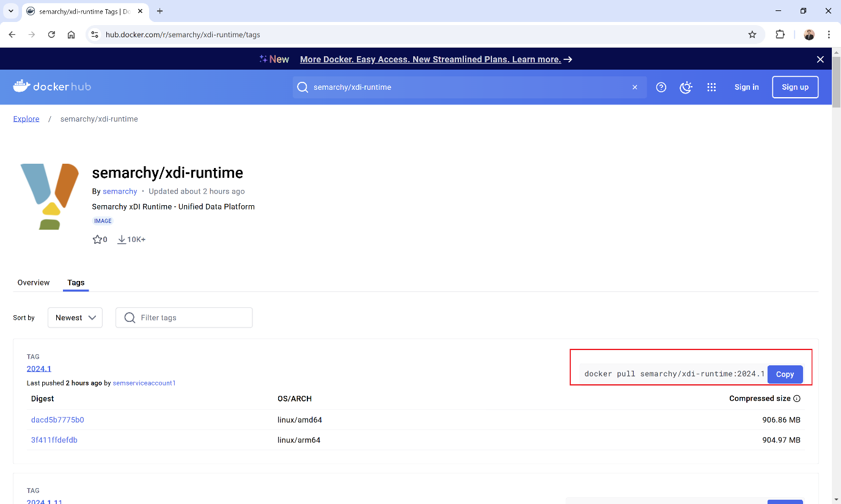Viewport: 841px width, 504px height.
Task: Open a new browser tab
Action: pyautogui.click(x=160, y=11)
